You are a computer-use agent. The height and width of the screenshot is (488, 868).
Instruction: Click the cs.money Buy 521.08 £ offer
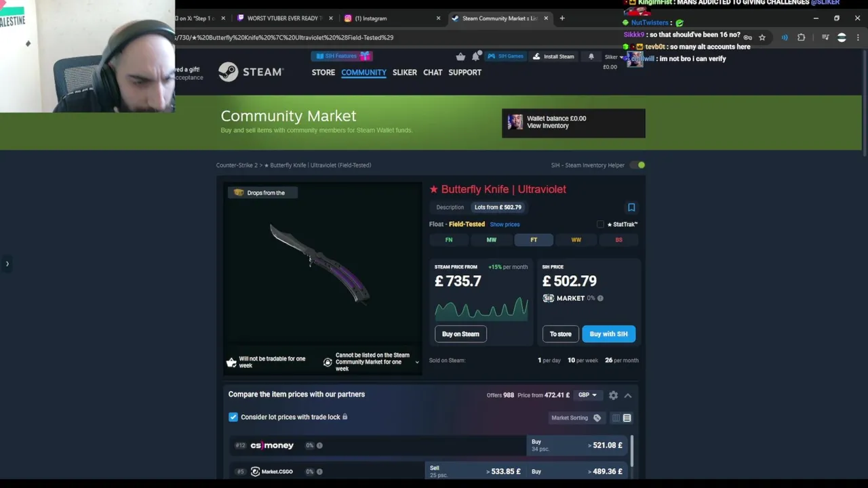click(x=577, y=445)
